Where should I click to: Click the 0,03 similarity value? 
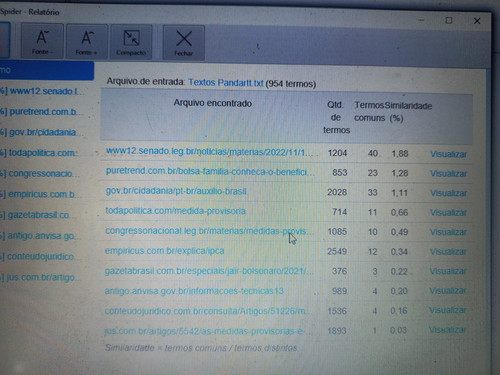coord(398,330)
